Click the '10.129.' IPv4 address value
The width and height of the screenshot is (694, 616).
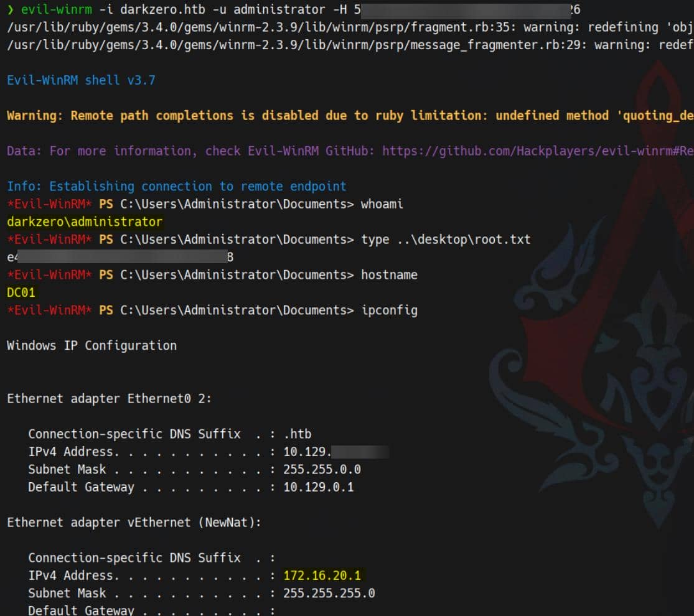(x=336, y=452)
